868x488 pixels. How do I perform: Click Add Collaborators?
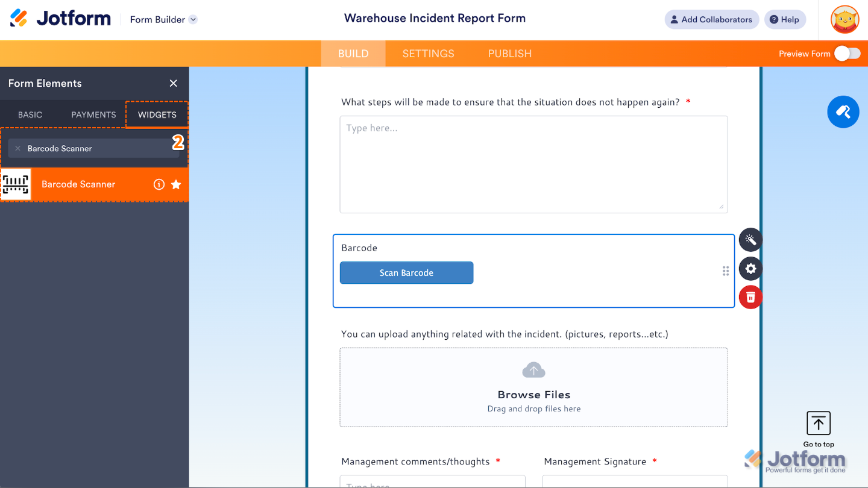click(711, 19)
